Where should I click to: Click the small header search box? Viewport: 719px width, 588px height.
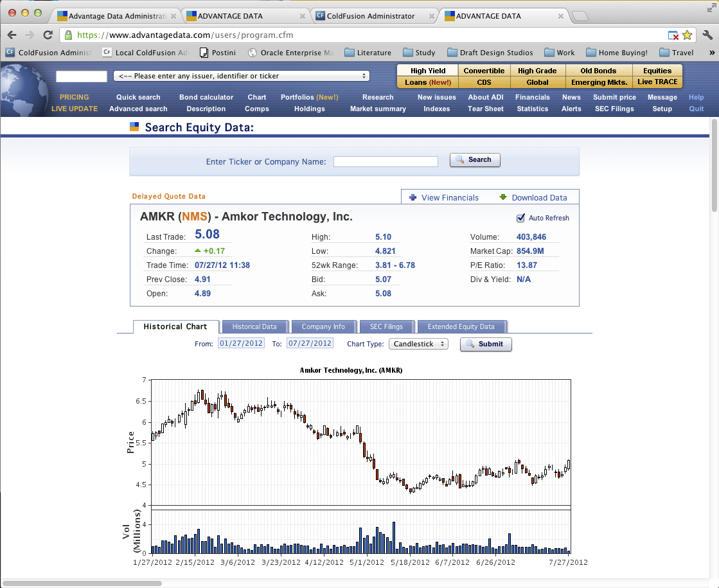[82, 76]
